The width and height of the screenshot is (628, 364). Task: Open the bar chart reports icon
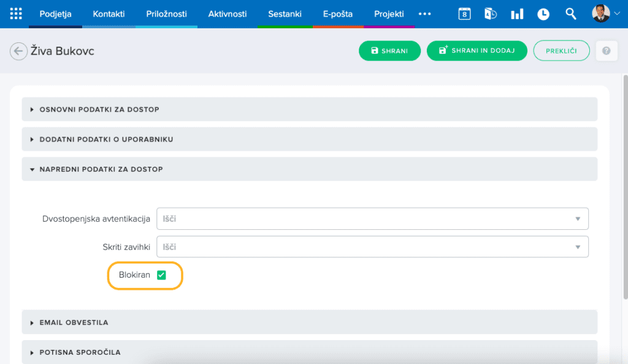coord(517,13)
